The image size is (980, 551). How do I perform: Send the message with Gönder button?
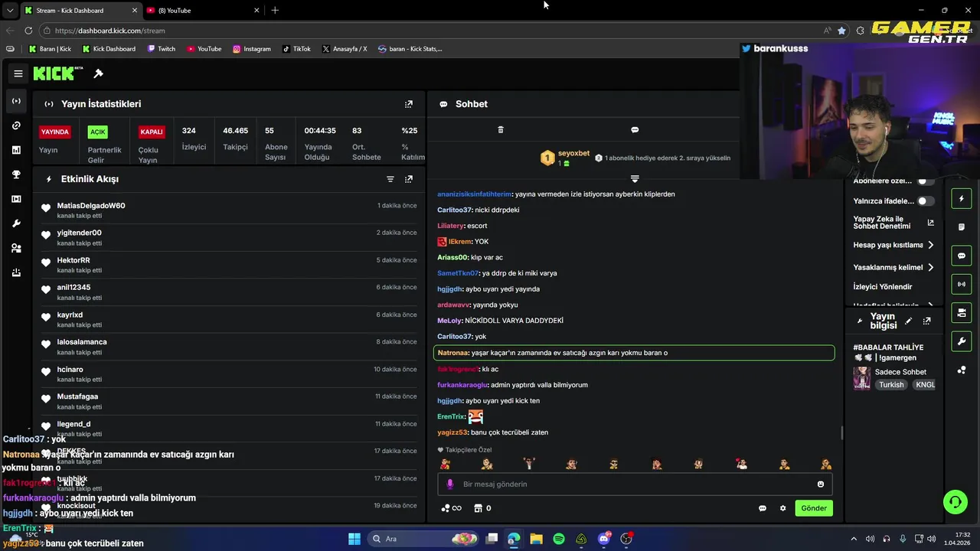pos(814,508)
